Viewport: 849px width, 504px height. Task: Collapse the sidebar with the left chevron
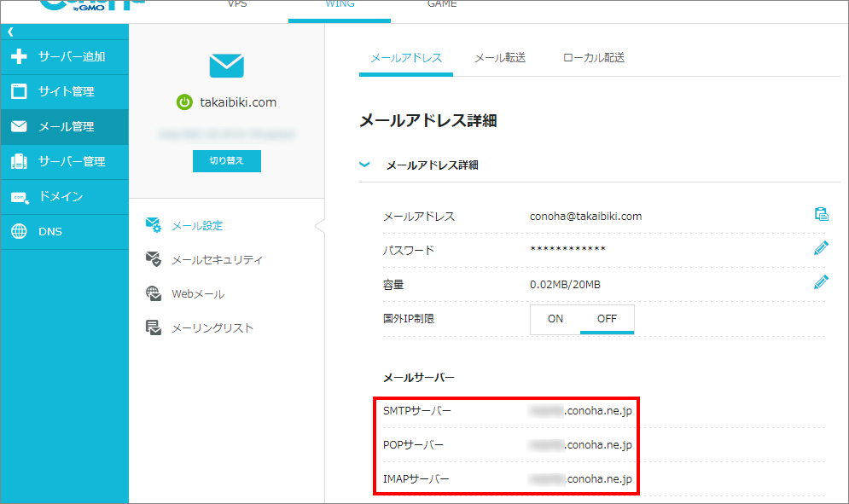point(10,32)
